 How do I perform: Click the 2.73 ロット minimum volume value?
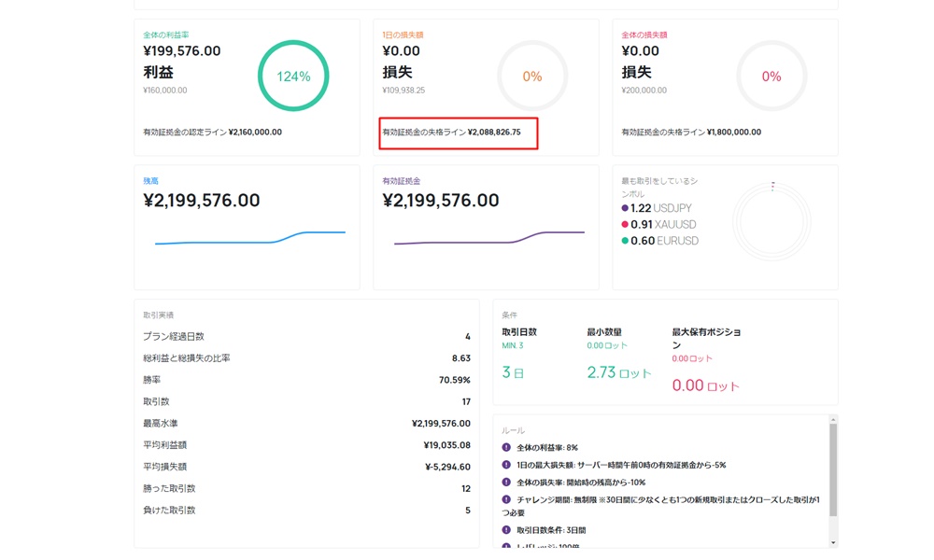[619, 372]
